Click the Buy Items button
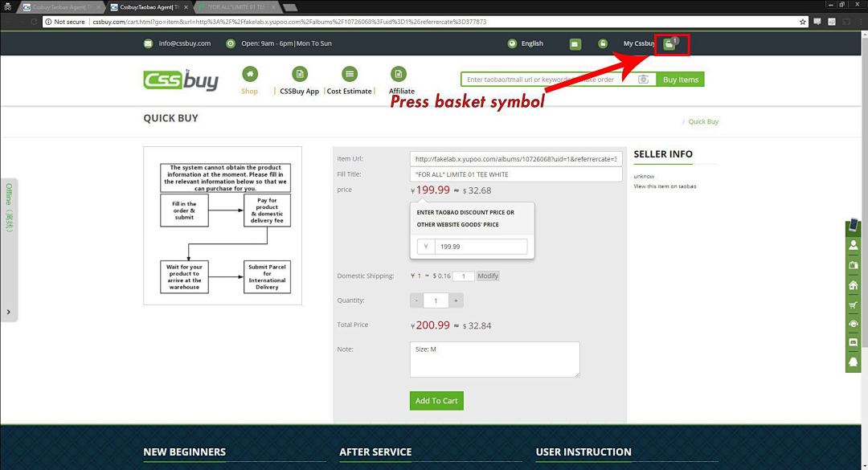868x470 pixels. (681, 80)
